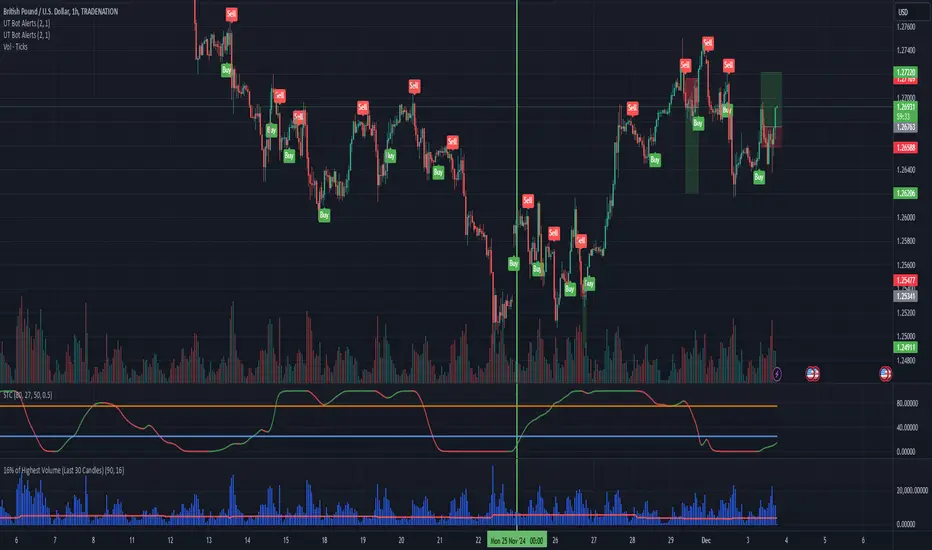Click the 1.27600 price scale value

point(906,27)
